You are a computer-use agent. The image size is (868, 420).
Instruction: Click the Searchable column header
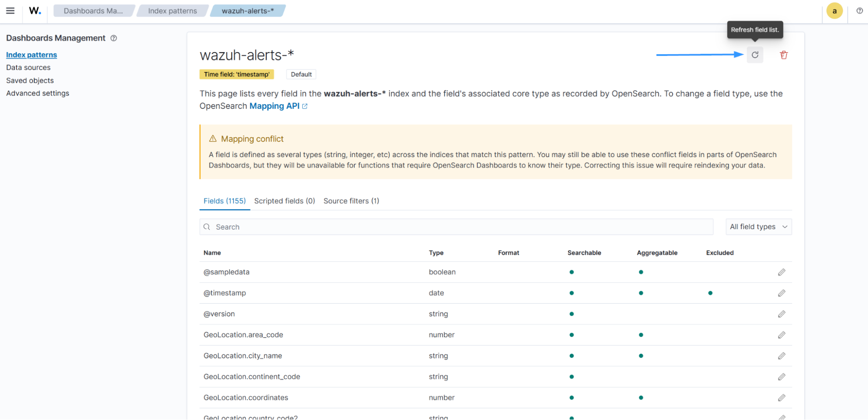click(x=584, y=253)
